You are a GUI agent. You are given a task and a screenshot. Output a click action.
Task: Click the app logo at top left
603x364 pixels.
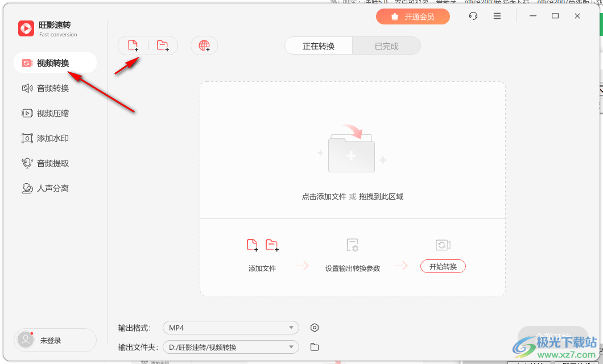26,28
